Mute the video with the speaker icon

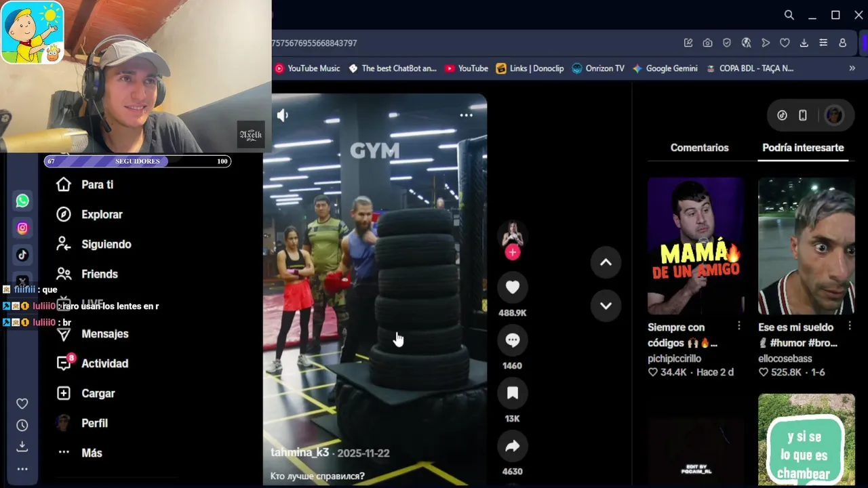coord(283,115)
